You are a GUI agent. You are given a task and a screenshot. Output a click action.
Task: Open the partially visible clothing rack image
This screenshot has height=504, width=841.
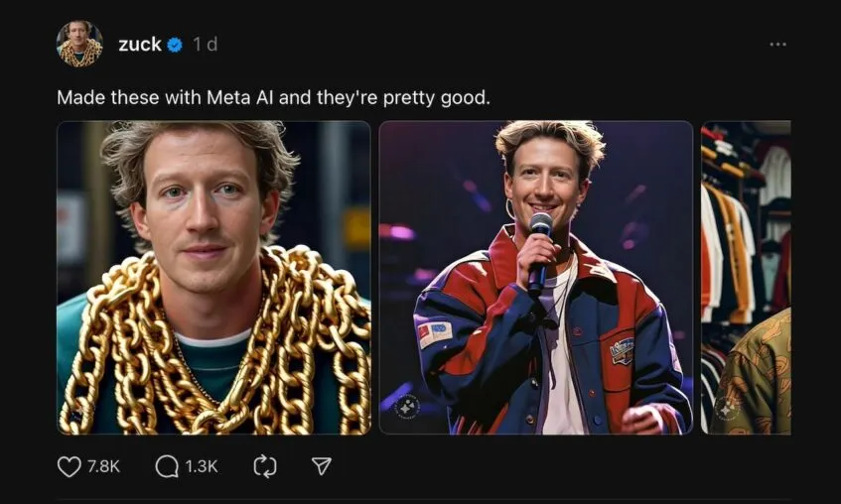point(746,278)
